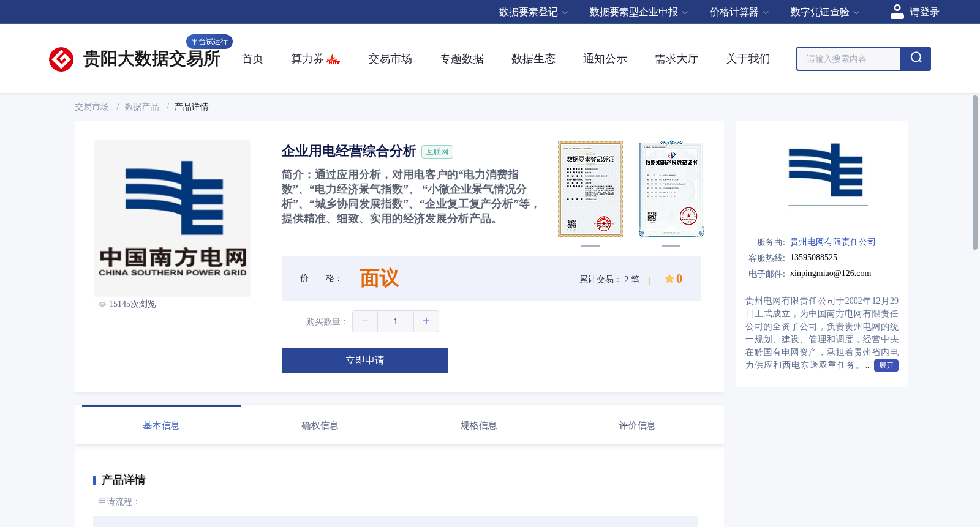Viewport: 980px width, 527px height.
Task: Switch to the 确权信息 tab
Action: coord(320,425)
